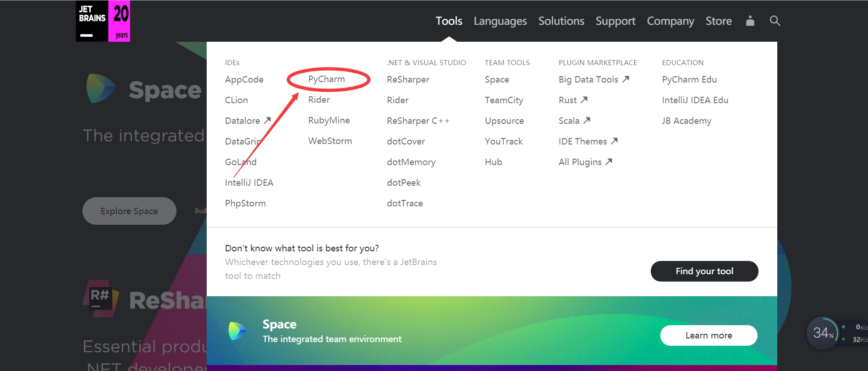The image size is (868, 371).
Task: Open the Hub link
Action: click(x=494, y=162)
